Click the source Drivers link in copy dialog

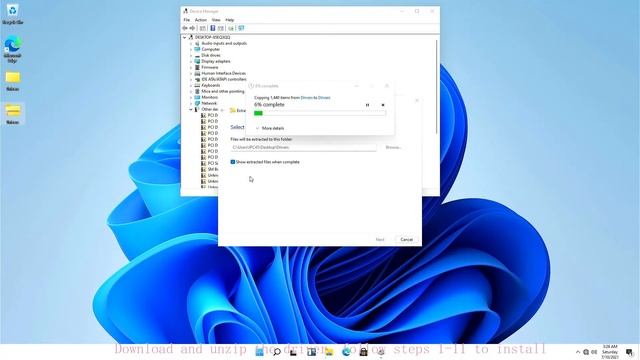[306, 98]
